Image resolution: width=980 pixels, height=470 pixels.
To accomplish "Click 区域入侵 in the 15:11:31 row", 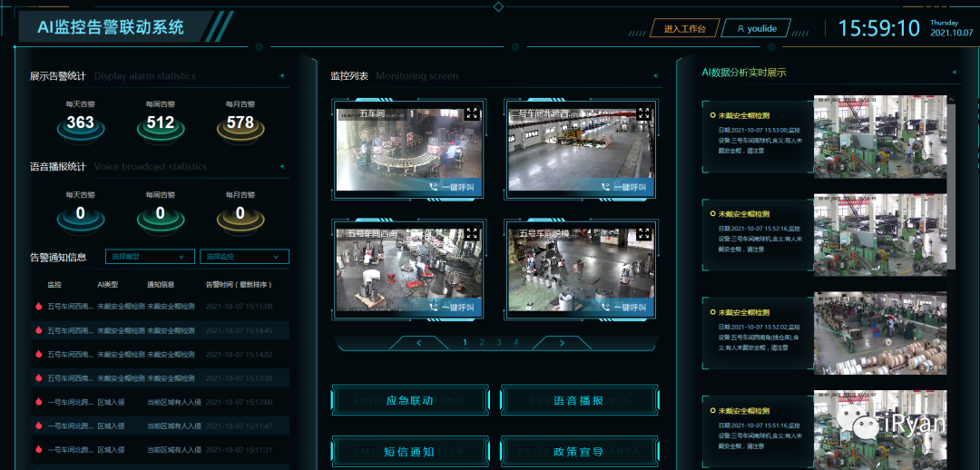I will [x=112, y=449].
